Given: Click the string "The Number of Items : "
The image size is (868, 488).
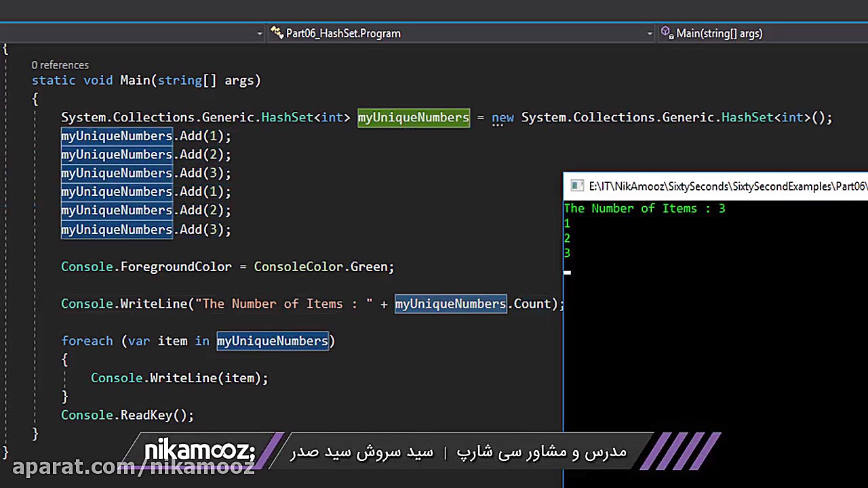Looking at the screenshot, I should pos(284,304).
